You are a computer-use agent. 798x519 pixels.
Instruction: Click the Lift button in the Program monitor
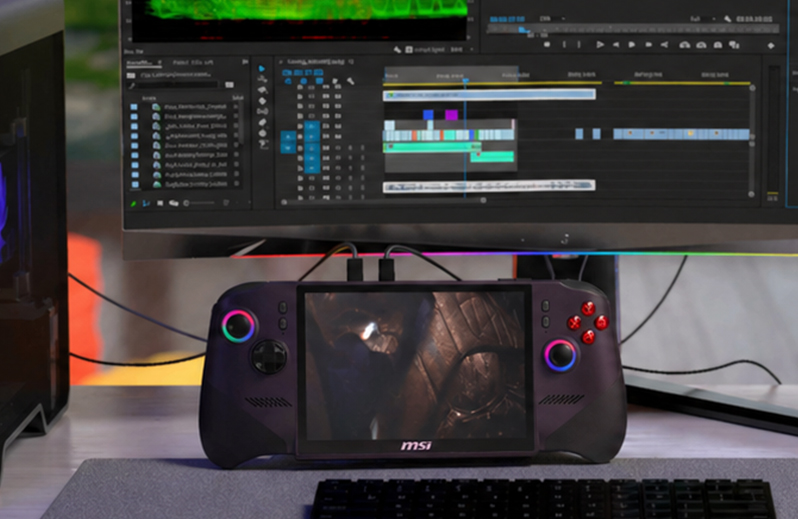tap(685, 45)
